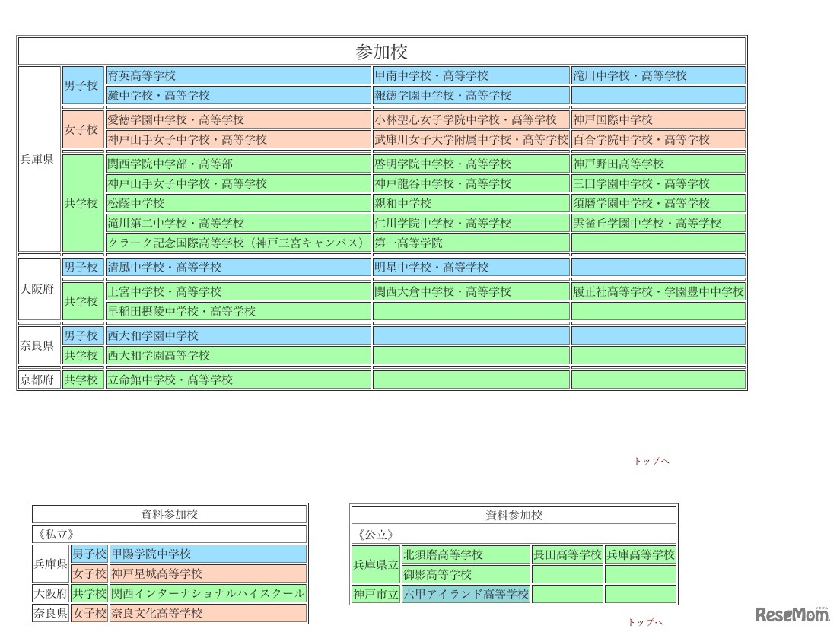Click the 奈良文化高等学校 cell
The height and width of the screenshot is (632, 840).
[x=208, y=613]
